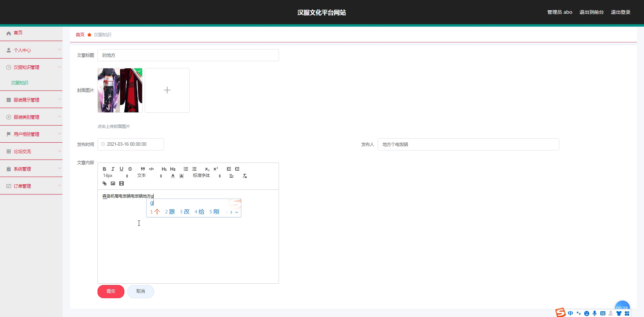This screenshot has width=644, height=317.
Task: Decrease the paragraph indent
Action: click(x=229, y=169)
